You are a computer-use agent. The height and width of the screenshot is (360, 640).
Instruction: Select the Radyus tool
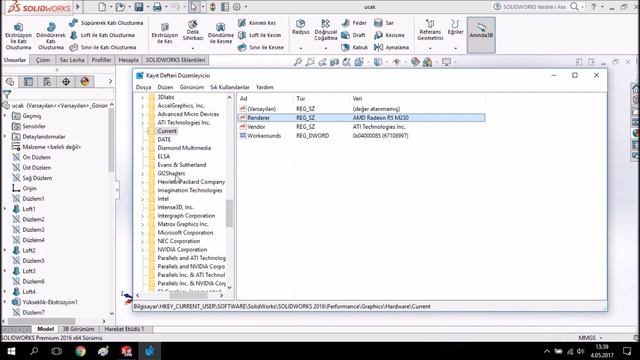click(301, 27)
